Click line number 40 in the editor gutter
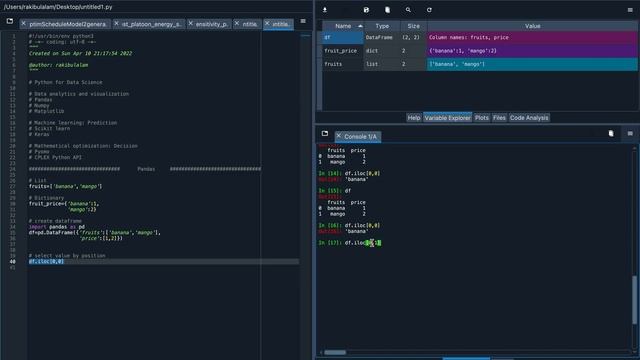The width and height of the screenshot is (640, 360). tap(13, 262)
